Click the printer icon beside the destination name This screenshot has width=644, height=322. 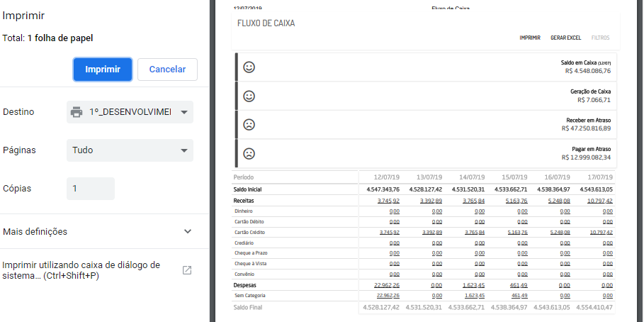click(77, 112)
